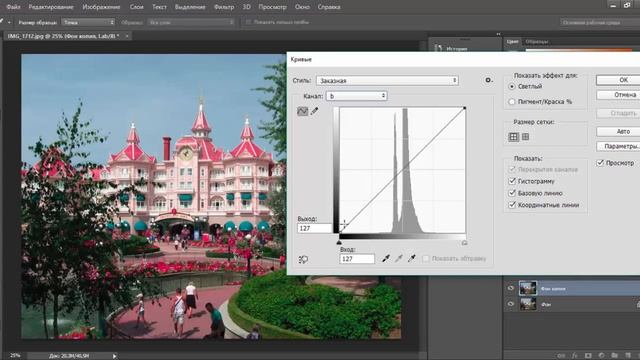Screen dimensions: 640x360
Task: Open the Просмотр menu
Action: tap(272, 7)
